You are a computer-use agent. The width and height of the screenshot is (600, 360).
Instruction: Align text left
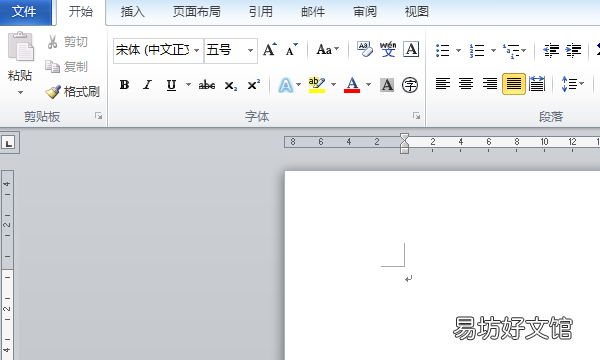point(443,83)
